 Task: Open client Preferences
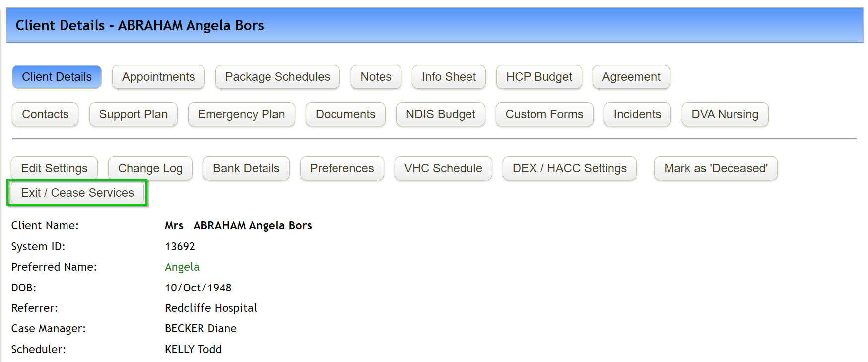342,168
